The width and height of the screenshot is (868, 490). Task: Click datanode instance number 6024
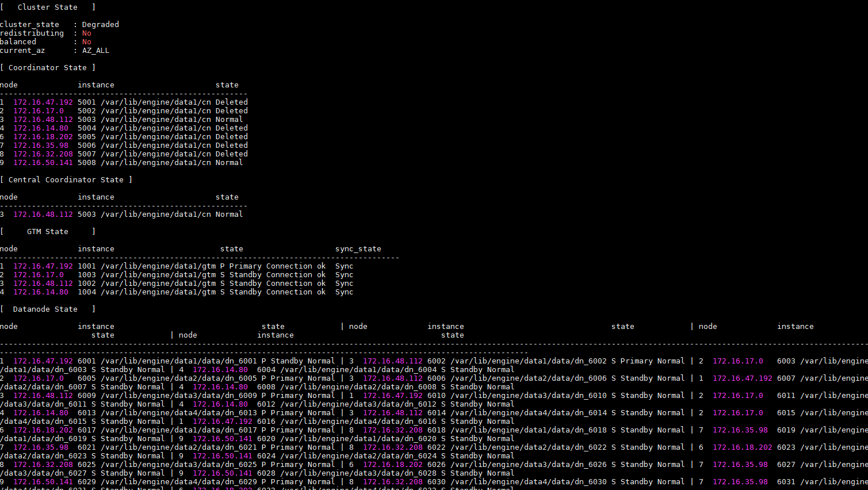pyautogui.click(x=266, y=456)
